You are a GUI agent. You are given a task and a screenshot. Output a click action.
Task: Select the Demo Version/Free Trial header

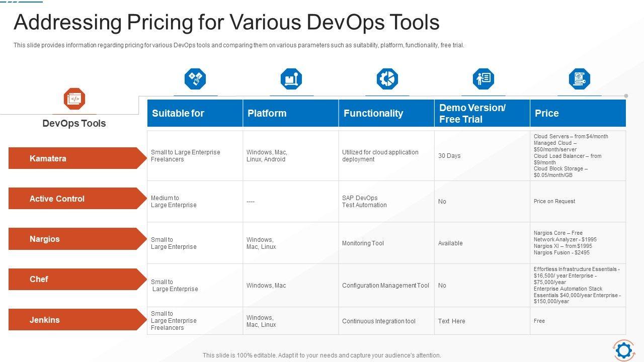click(482, 113)
